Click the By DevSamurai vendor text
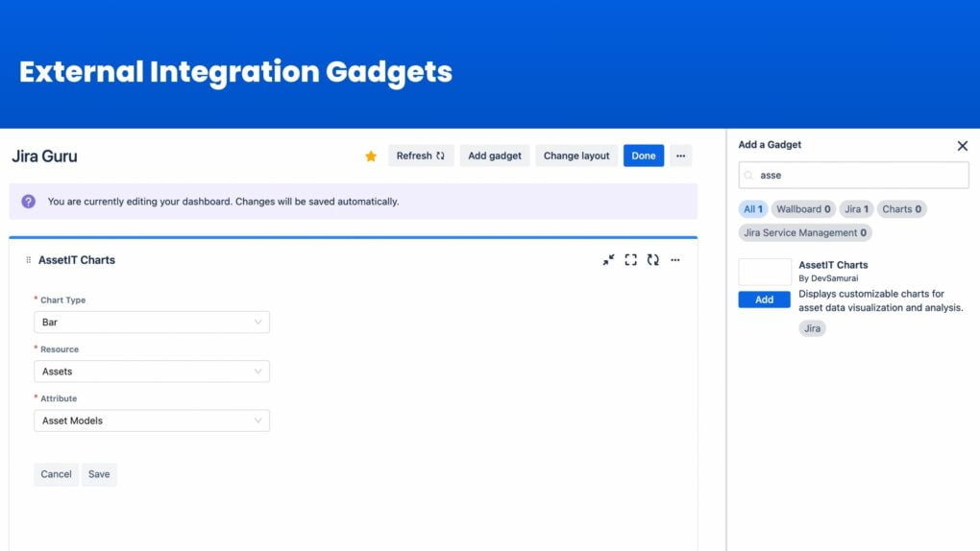The height and width of the screenshot is (551, 980). pos(828,278)
